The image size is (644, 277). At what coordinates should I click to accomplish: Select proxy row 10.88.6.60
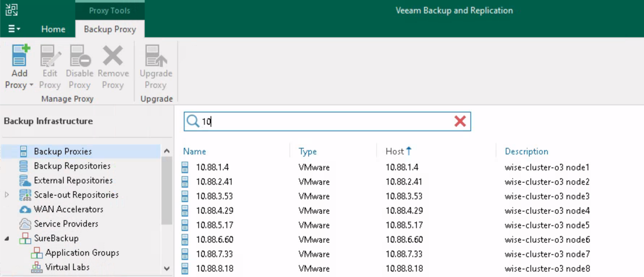[x=412, y=239]
